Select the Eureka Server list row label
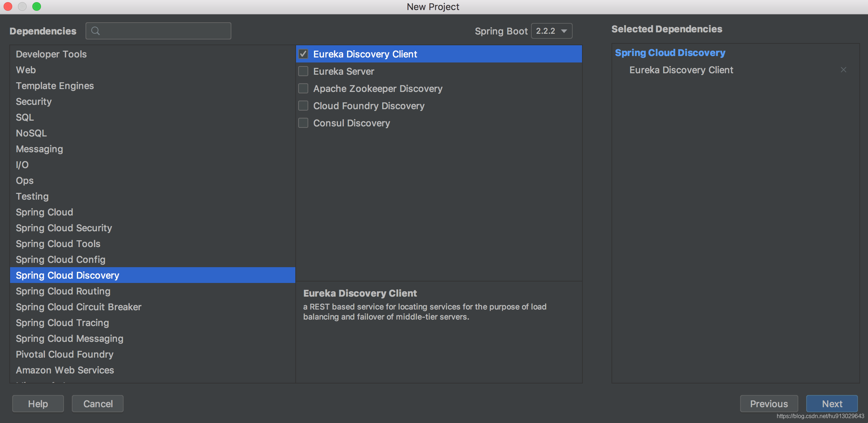The width and height of the screenshot is (868, 423). (344, 71)
